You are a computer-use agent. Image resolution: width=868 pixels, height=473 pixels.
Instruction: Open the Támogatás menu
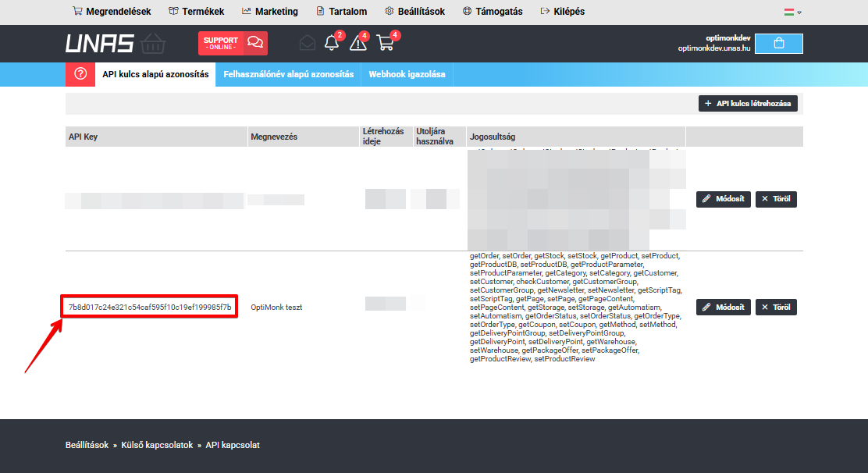[493, 12]
